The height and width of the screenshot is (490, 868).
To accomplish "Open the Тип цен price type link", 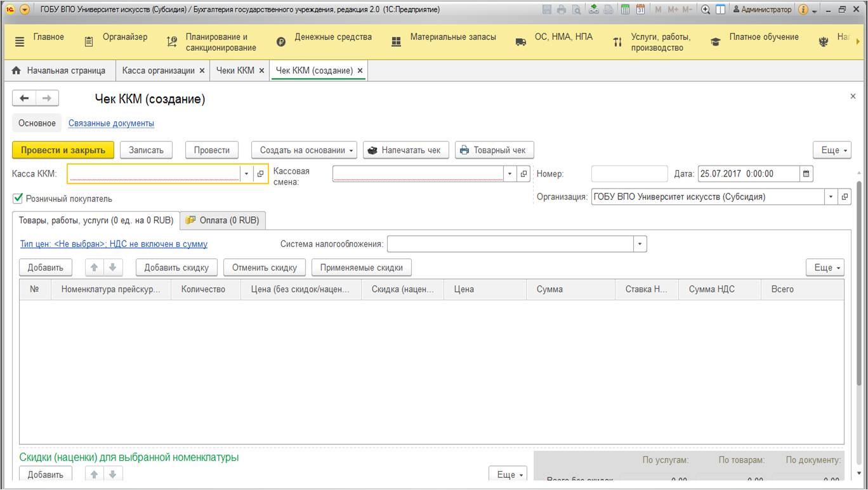I will click(114, 244).
